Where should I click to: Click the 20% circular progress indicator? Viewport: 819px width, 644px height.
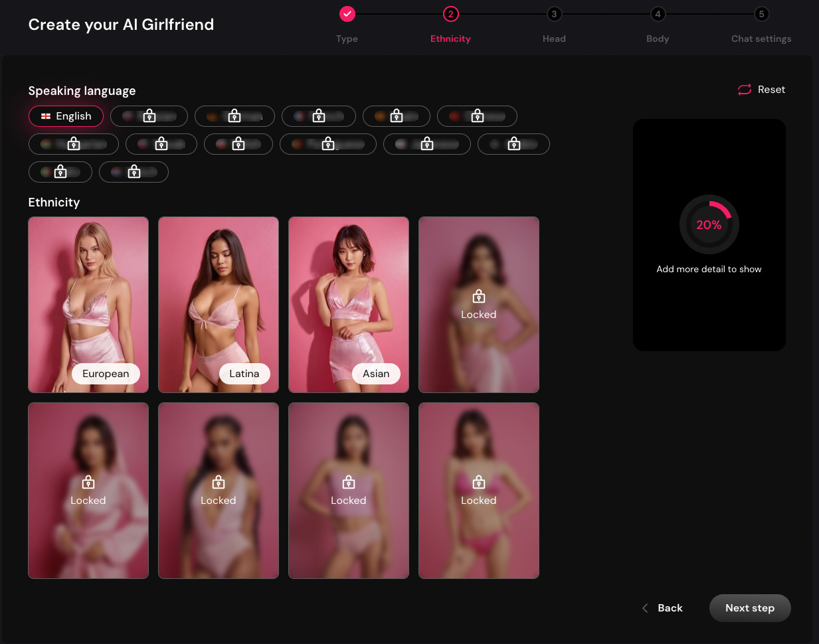click(709, 224)
